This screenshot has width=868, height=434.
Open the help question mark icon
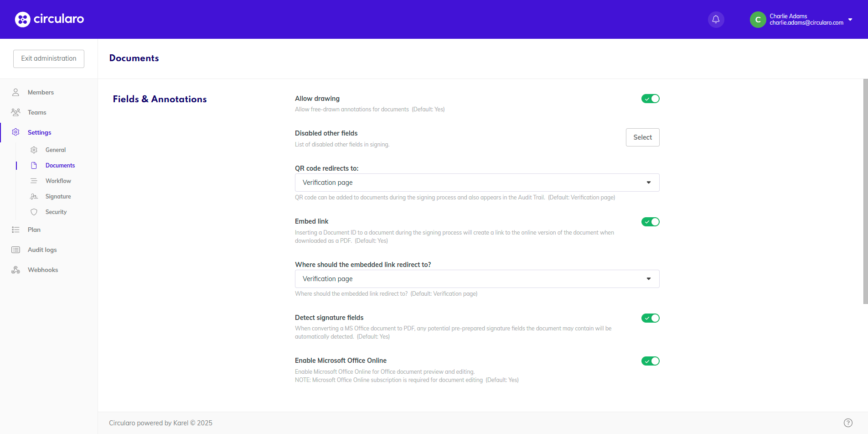pos(848,423)
